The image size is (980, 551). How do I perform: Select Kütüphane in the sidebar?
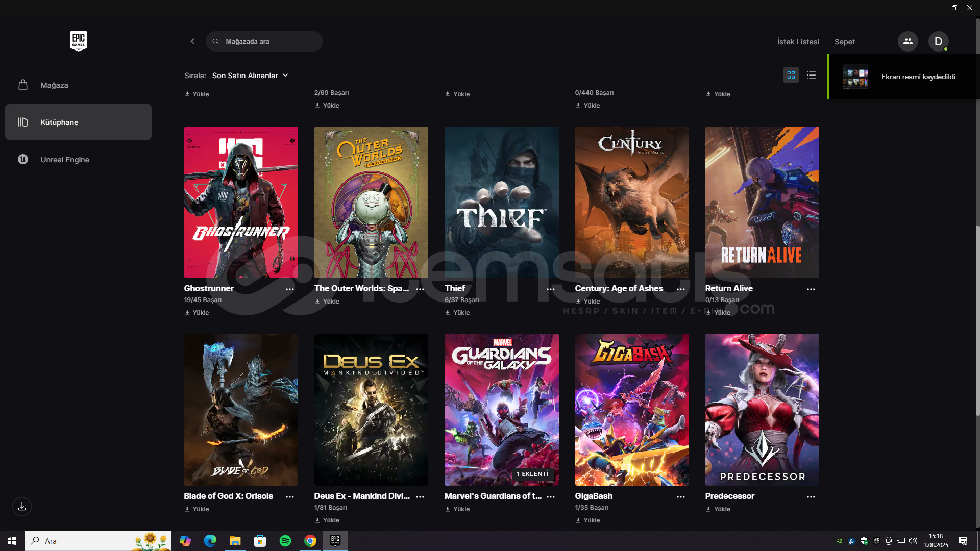[78, 122]
